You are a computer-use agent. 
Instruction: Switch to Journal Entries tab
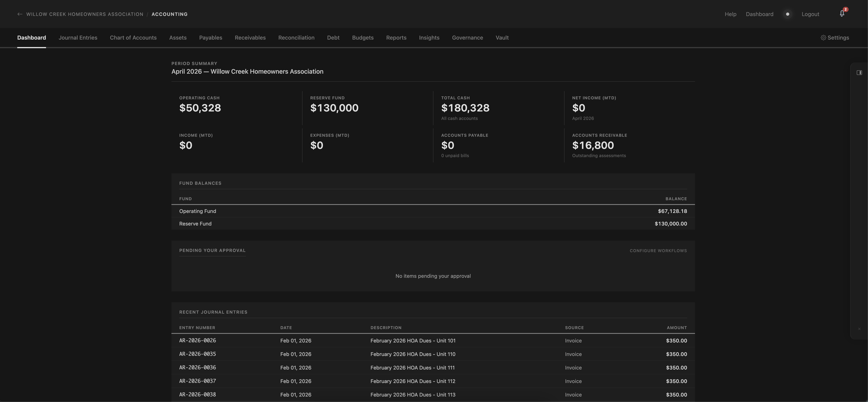(x=78, y=38)
